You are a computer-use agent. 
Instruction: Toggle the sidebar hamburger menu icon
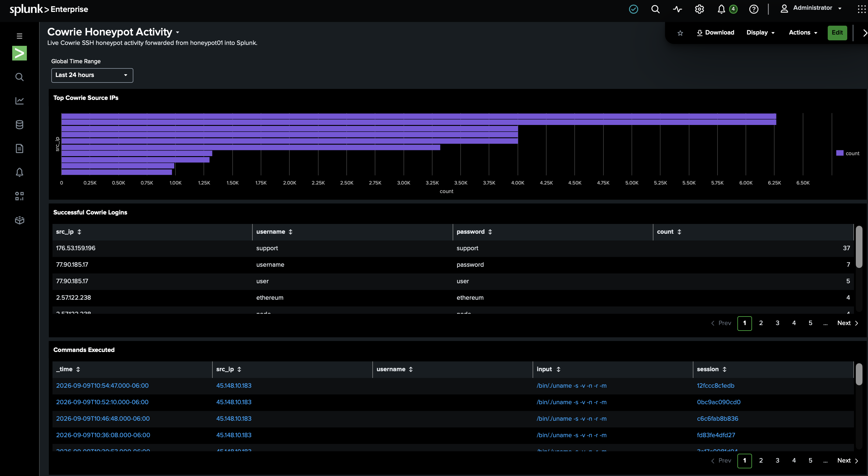20,36
